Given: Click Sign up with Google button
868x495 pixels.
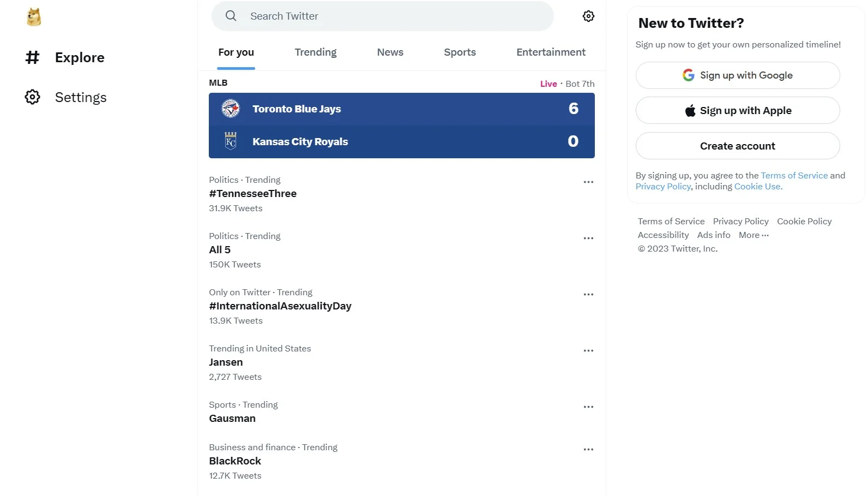Looking at the screenshot, I should pyautogui.click(x=738, y=75).
